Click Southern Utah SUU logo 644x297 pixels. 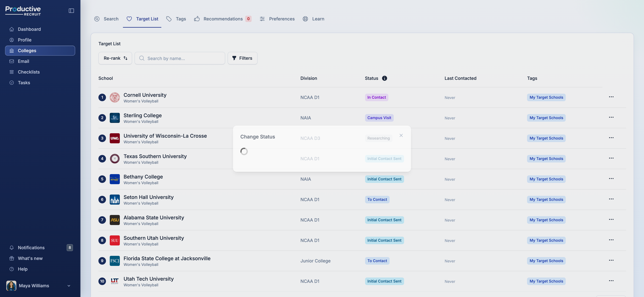115,241
